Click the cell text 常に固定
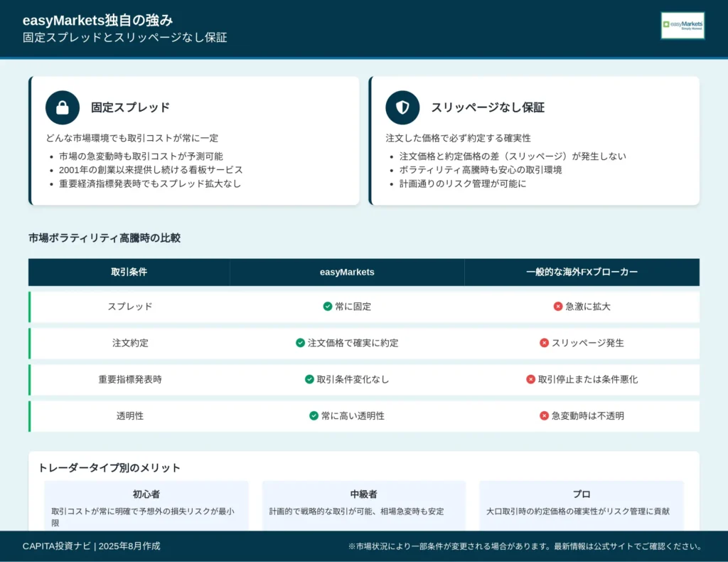This screenshot has width=728, height=562. click(x=353, y=307)
